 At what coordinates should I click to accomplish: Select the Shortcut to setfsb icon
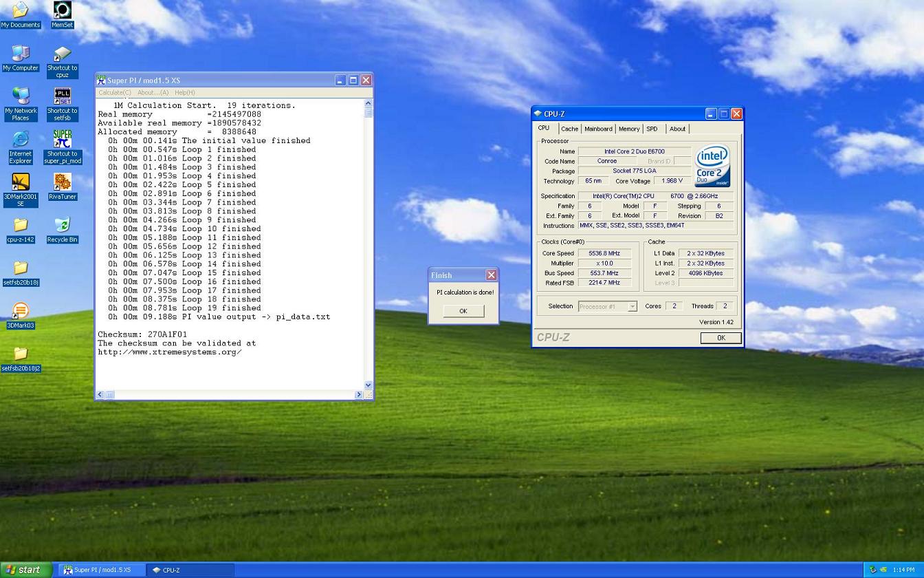tap(62, 96)
